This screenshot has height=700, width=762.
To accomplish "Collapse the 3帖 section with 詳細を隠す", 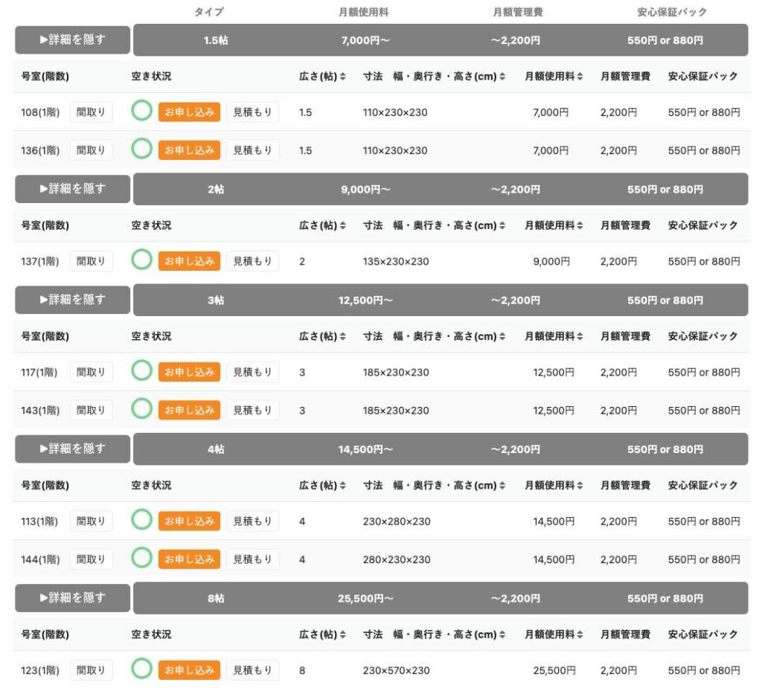I will [x=73, y=300].
